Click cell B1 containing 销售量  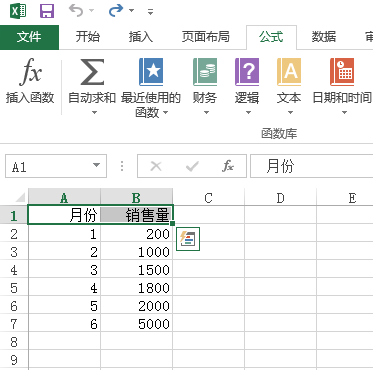pos(136,215)
